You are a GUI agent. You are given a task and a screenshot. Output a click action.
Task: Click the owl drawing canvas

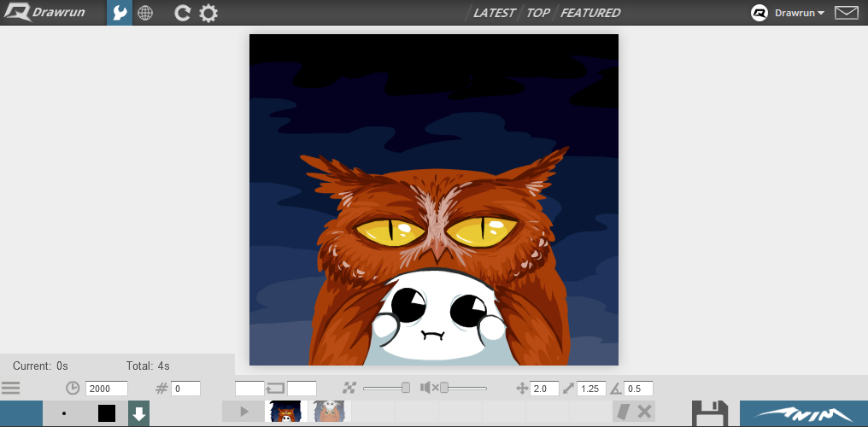pyautogui.click(x=434, y=200)
